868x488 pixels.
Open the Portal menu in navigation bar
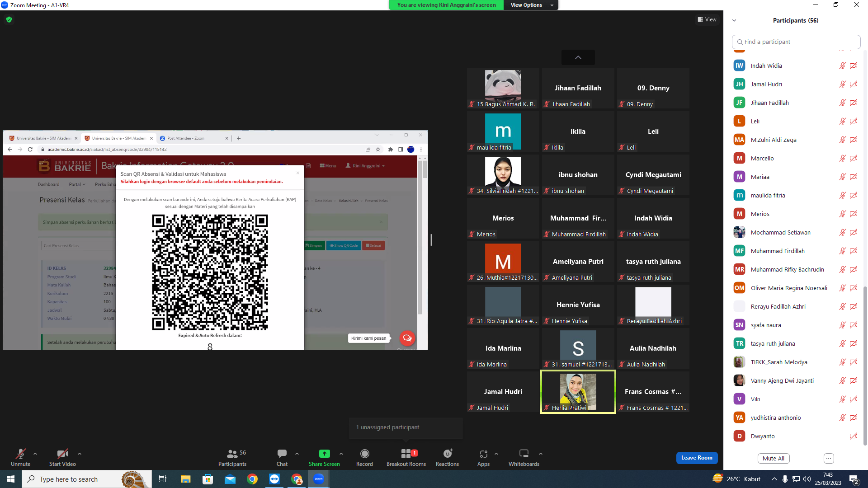click(77, 184)
